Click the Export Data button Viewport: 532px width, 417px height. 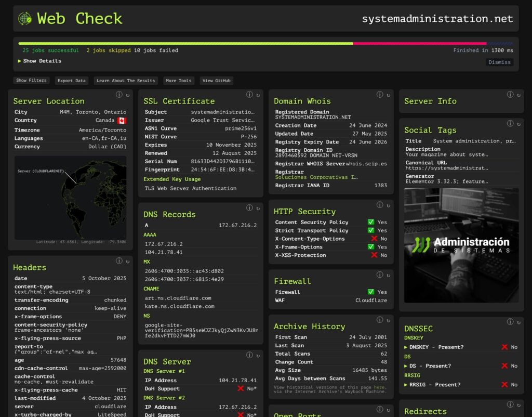pos(72,81)
